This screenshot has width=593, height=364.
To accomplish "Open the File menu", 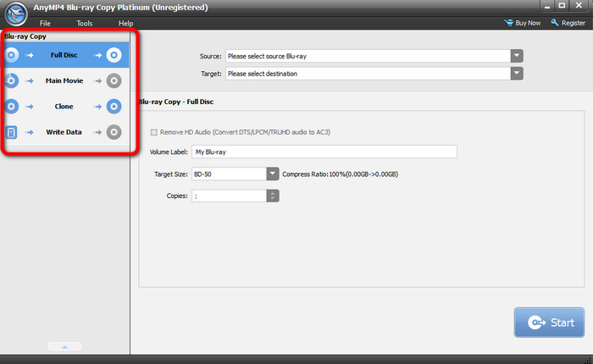I will [x=45, y=23].
